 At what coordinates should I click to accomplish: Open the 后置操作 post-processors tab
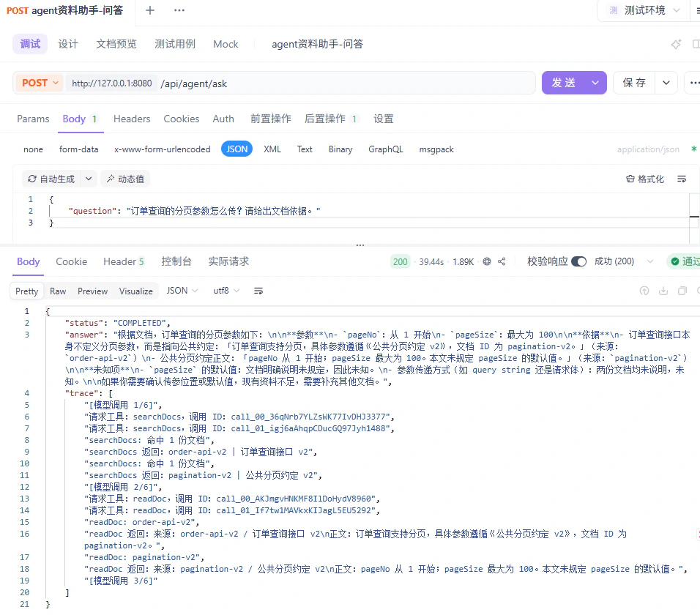pyautogui.click(x=330, y=119)
